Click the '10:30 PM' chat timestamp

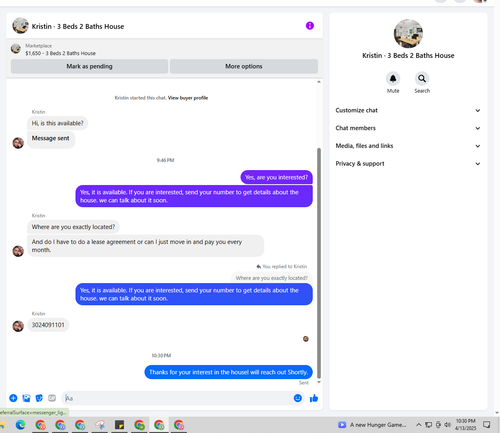click(x=161, y=356)
